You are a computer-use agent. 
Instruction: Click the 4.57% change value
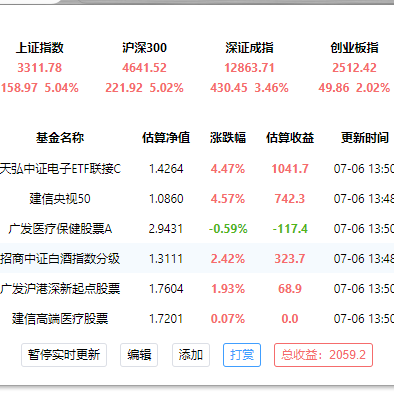228,199
